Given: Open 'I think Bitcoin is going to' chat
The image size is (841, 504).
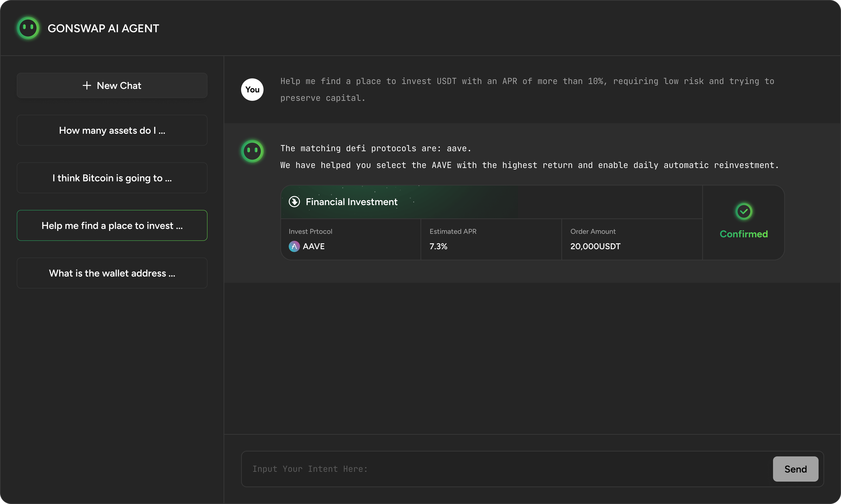Looking at the screenshot, I should 112,178.
